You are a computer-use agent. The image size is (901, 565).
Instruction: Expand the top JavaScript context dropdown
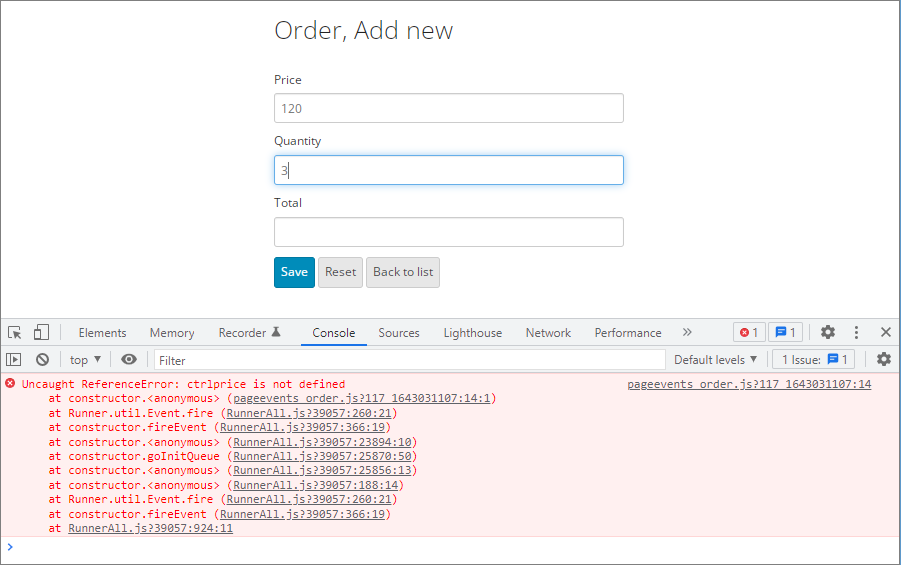point(85,360)
